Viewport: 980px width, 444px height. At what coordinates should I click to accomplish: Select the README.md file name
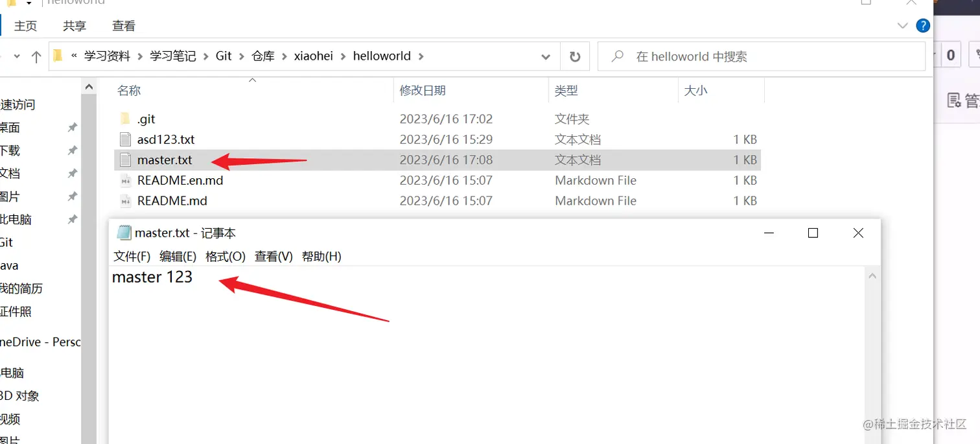coord(172,201)
